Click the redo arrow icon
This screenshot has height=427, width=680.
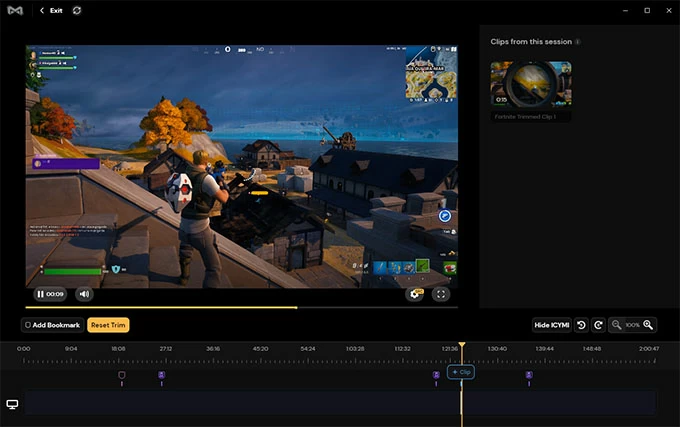(598, 325)
